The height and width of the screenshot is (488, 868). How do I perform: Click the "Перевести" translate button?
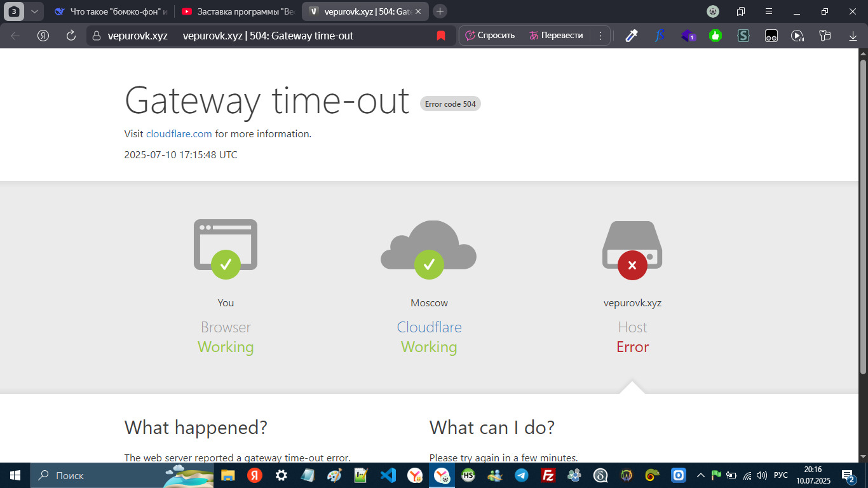coord(556,36)
